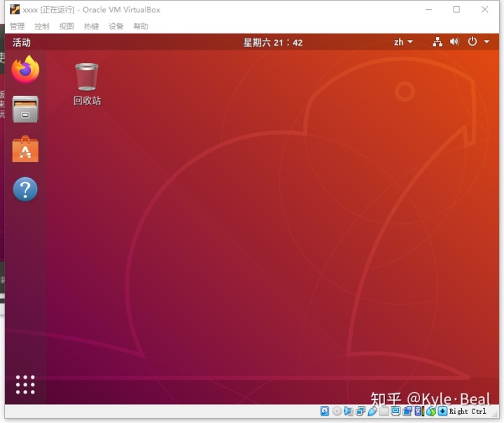Click the recording status icon

pyautogui.click(x=407, y=411)
